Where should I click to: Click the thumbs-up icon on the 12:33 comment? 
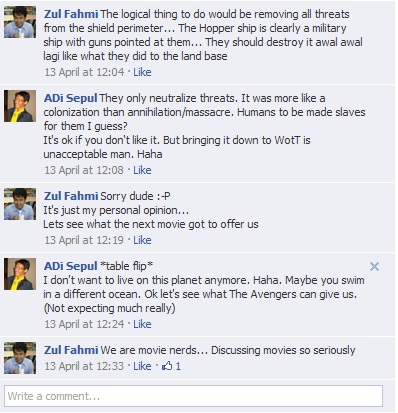[x=167, y=366]
